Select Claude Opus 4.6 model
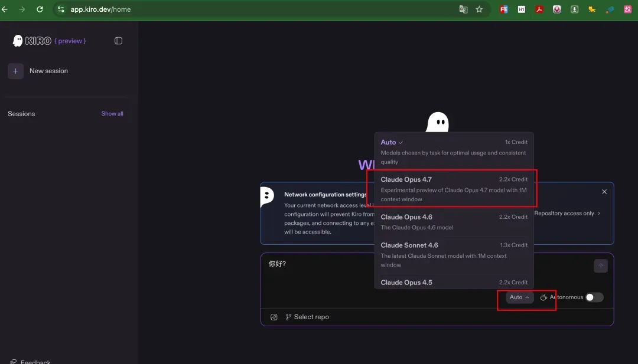 pyautogui.click(x=454, y=222)
